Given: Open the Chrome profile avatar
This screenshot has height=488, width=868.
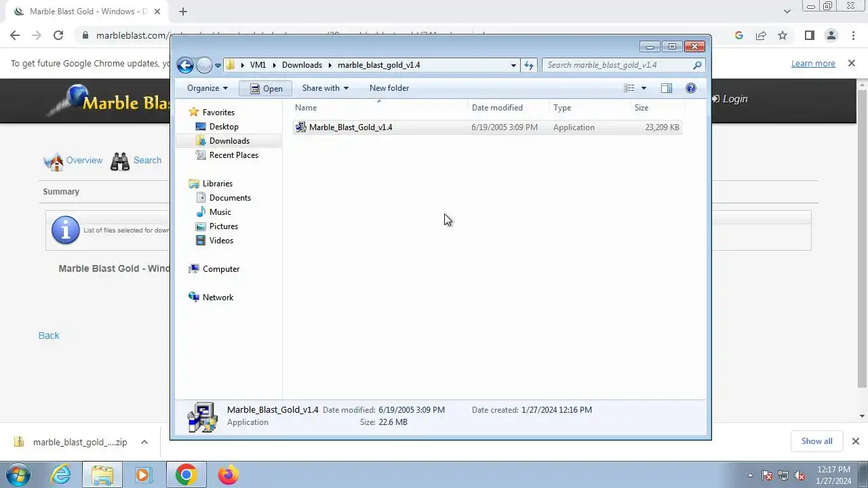Looking at the screenshot, I should pos(831,35).
